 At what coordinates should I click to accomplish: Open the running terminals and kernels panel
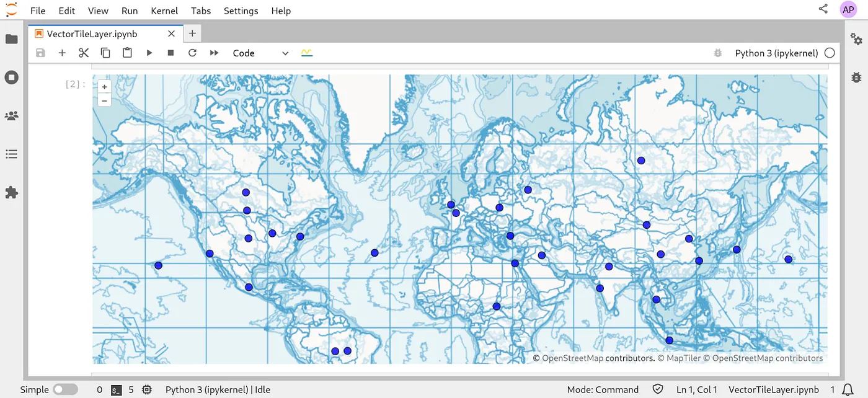[11, 77]
